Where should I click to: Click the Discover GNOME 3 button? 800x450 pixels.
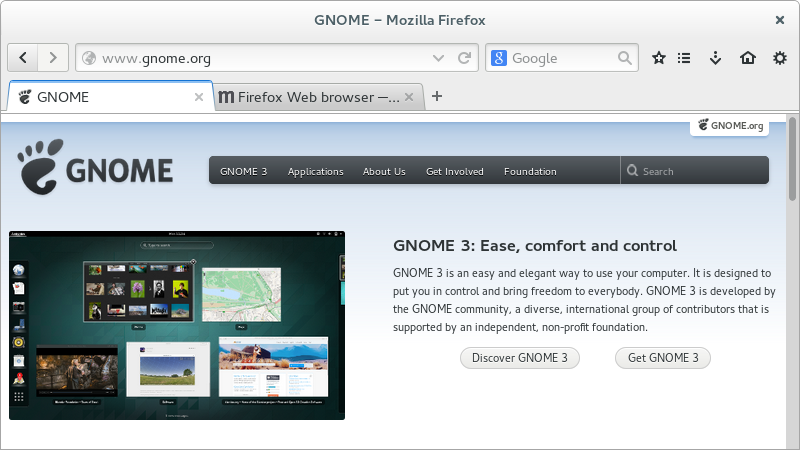tap(519, 358)
